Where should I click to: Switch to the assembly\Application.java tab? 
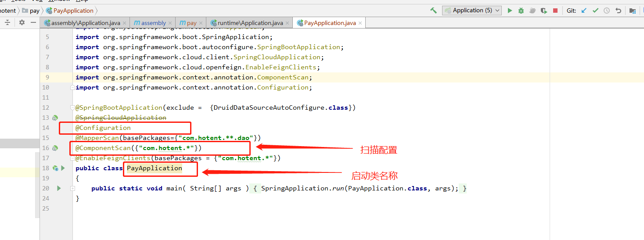[x=86, y=23]
